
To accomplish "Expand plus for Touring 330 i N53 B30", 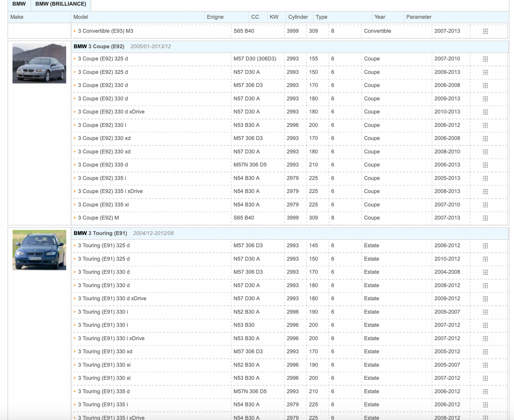I will pyautogui.click(x=485, y=325).
